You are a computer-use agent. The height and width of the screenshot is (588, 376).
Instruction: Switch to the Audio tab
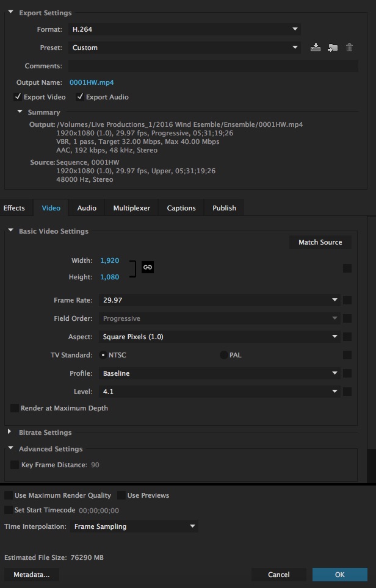coord(87,208)
